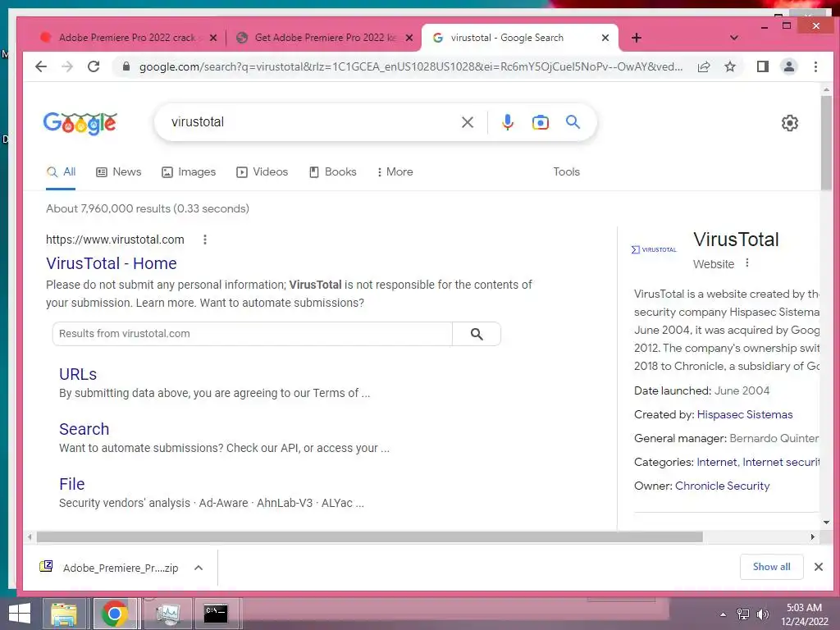Select the All results filter

[x=61, y=172]
